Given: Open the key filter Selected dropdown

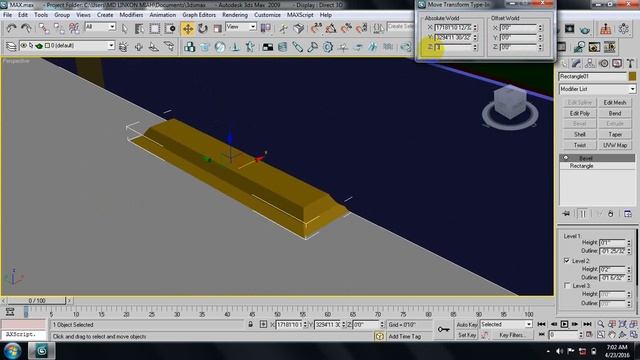Looking at the screenshot, I should point(506,324).
